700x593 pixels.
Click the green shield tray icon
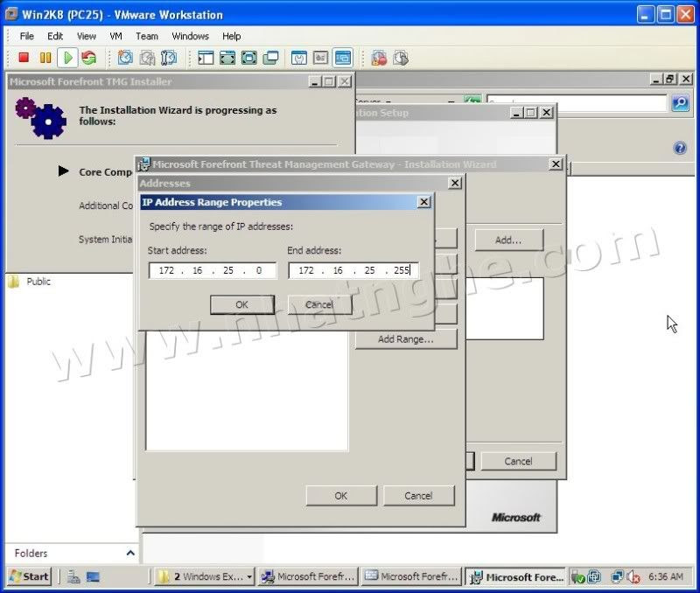578,577
